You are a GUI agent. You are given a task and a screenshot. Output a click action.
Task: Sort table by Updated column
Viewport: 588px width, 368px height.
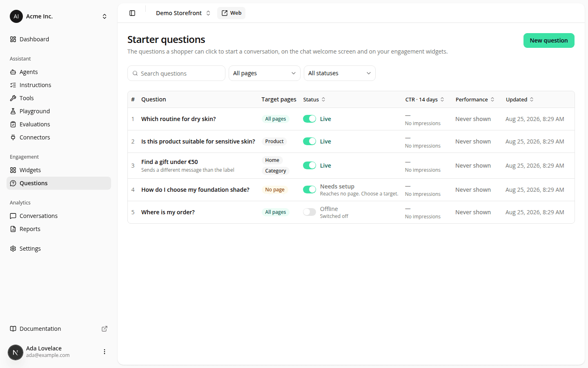(x=520, y=99)
